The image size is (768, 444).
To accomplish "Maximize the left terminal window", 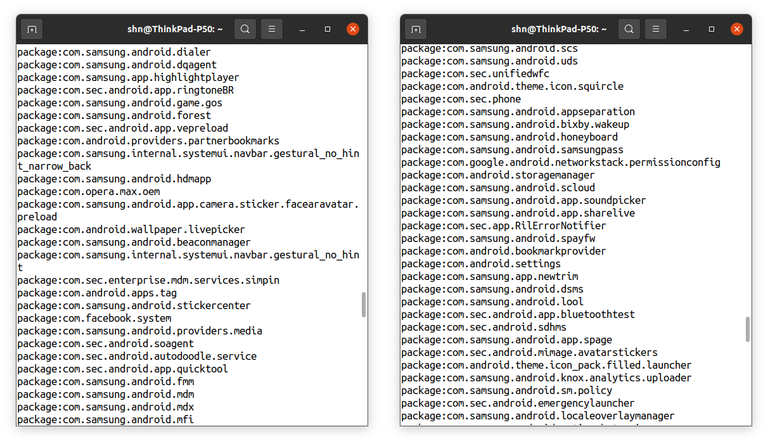I will 327,29.
